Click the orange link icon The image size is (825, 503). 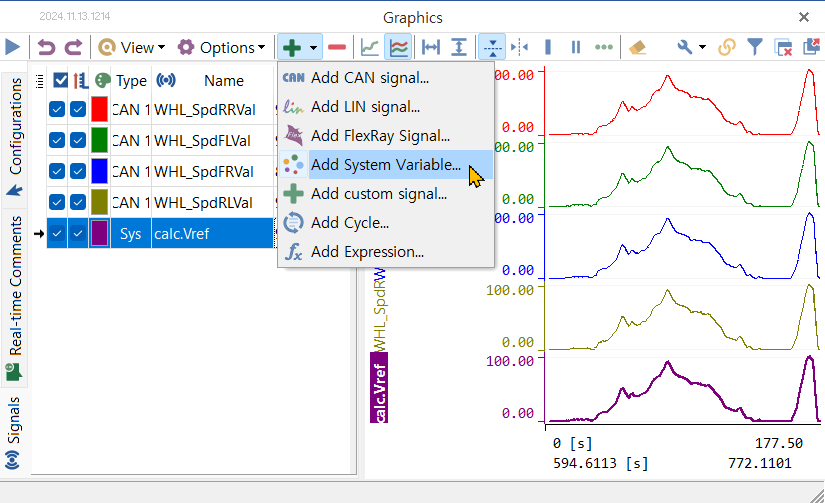pos(727,47)
